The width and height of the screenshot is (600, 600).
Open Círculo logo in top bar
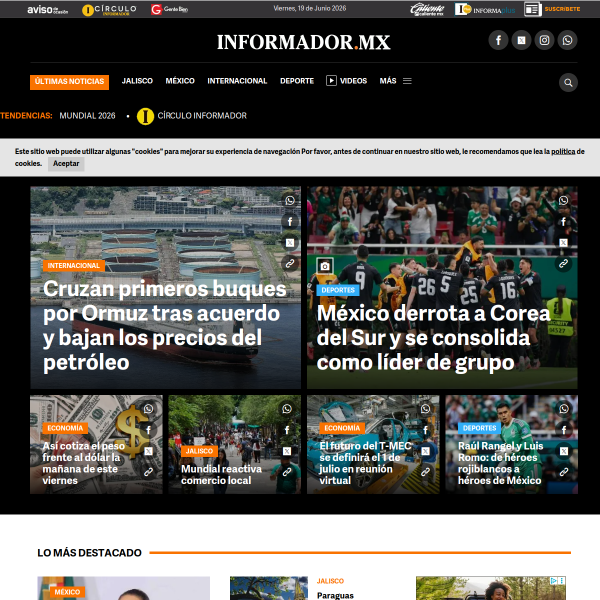point(109,10)
